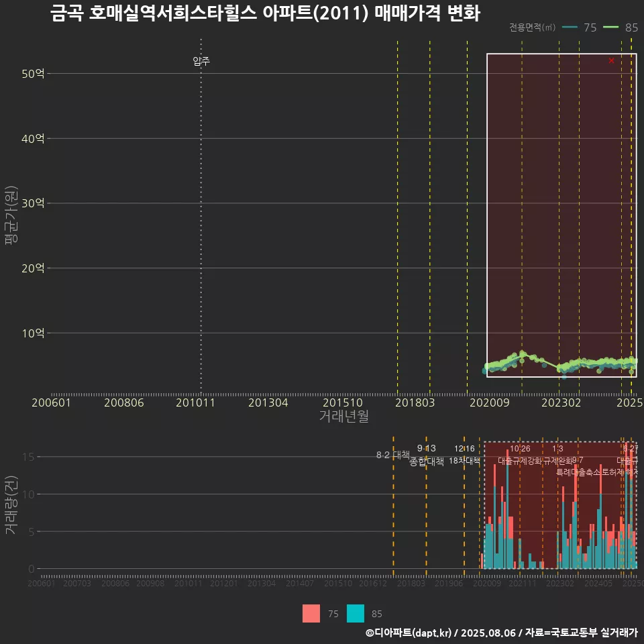644x644 pixels.
Task: Click the '전용면적(㎡)' legend heading
Action: tap(532, 28)
